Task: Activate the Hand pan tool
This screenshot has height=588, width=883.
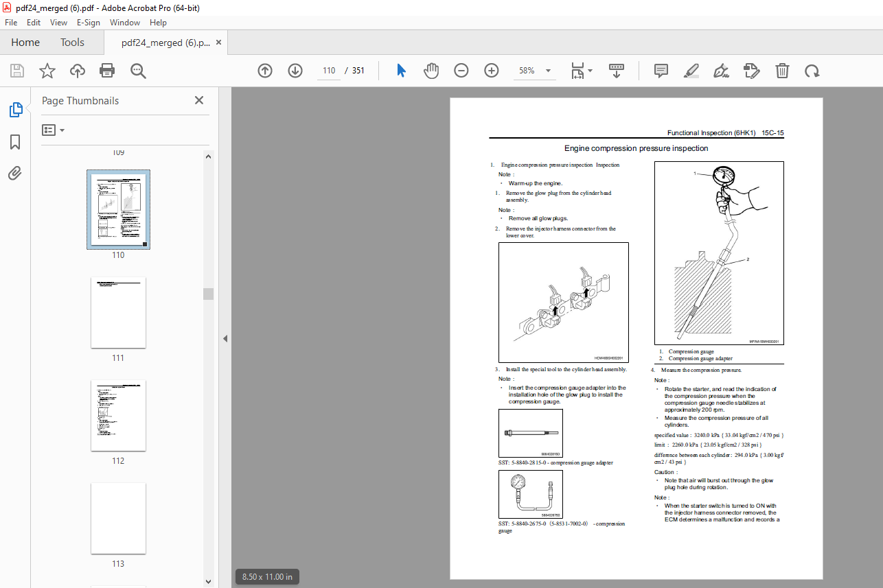Action: point(431,71)
